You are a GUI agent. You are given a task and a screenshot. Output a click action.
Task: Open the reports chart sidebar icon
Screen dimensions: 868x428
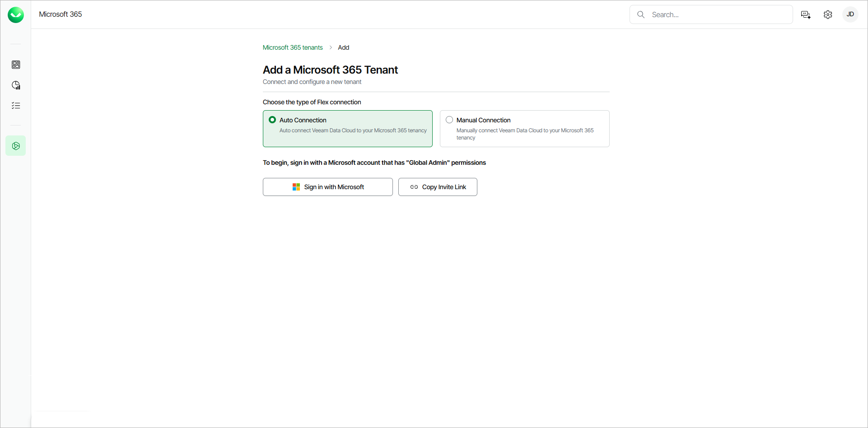16,85
